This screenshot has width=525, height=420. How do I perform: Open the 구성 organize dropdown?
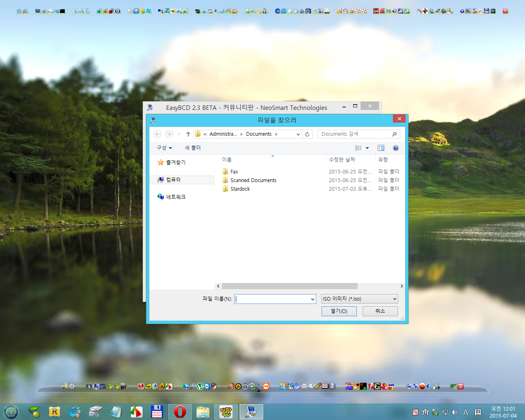(x=164, y=148)
